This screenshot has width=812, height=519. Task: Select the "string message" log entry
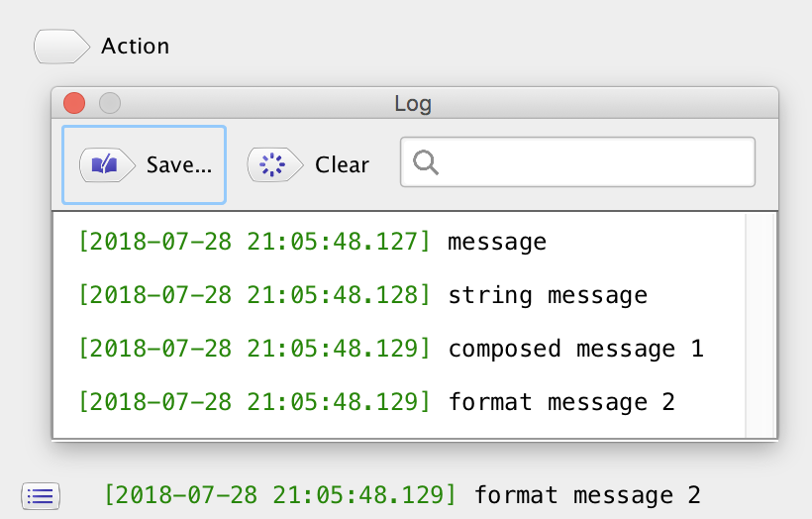(548, 295)
